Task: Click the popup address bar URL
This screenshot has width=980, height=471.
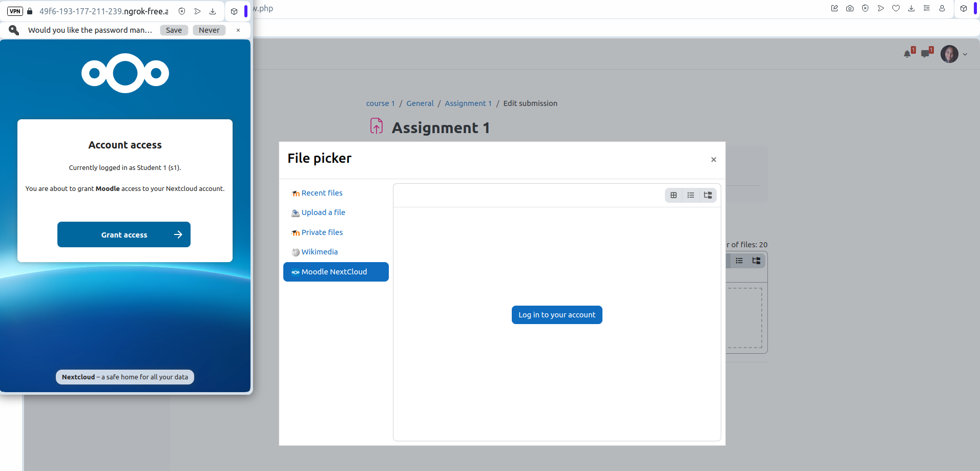Action: click(x=104, y=11)
